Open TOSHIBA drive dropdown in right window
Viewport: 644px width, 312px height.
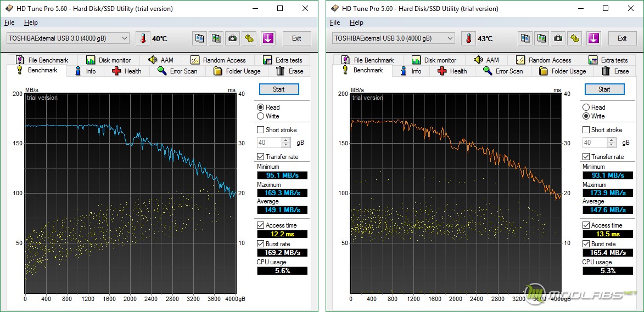pyautogui.click(x=394, y=38)
